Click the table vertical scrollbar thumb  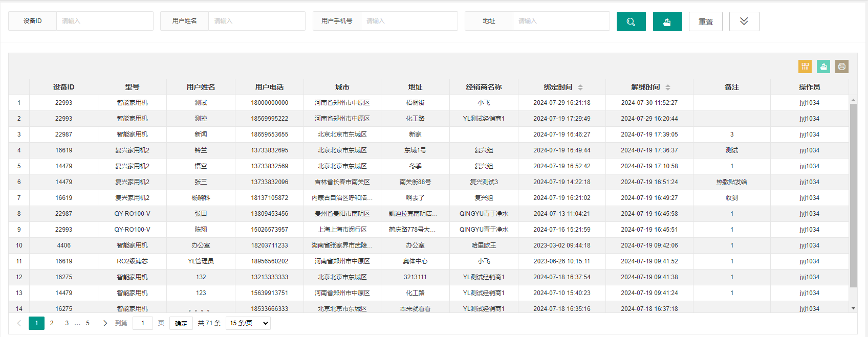point(853,195)
